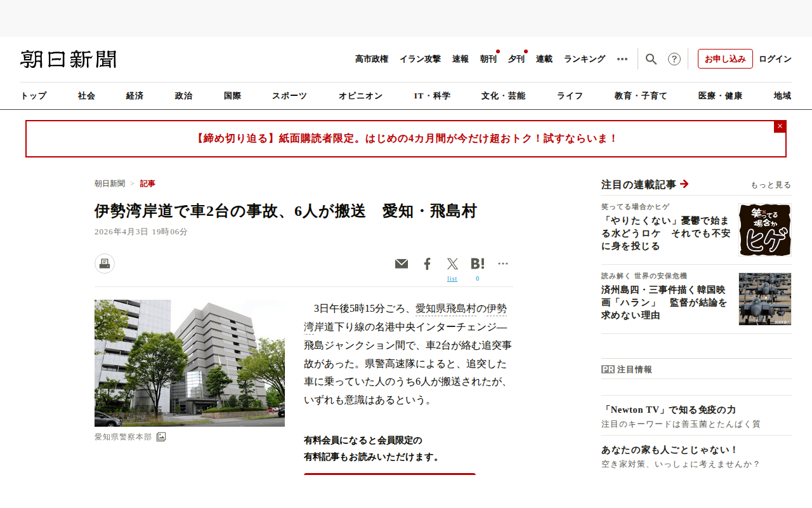The width and height of the screenshot is (812, 508).
Task: Open 伊勢湾岸道 keyword link in article
Action: (497, 309)
